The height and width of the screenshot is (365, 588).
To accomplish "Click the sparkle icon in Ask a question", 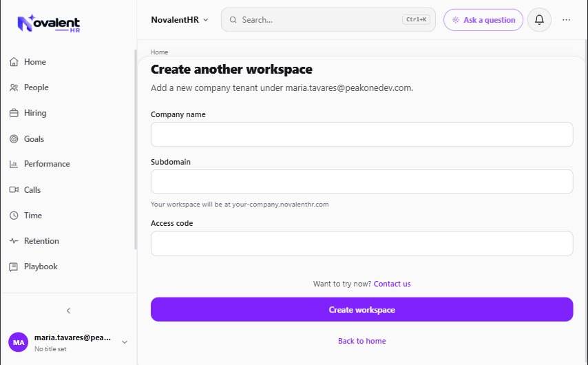I will coord(455,20).
